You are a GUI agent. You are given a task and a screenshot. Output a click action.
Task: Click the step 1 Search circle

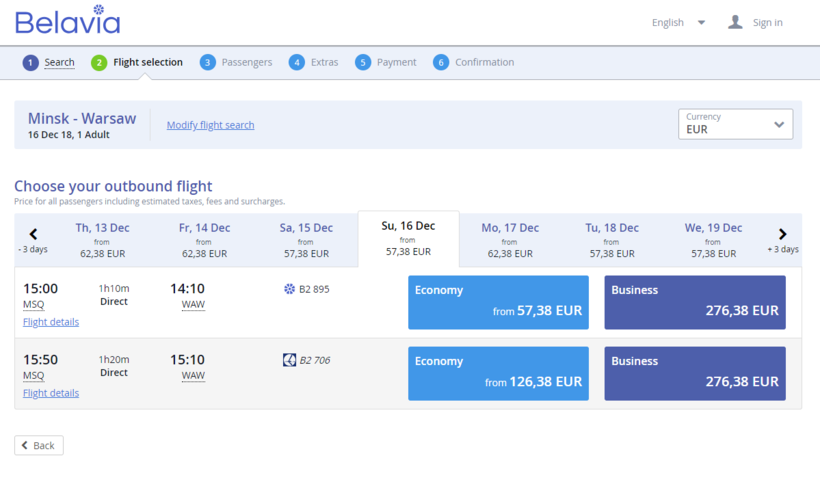click(x=31, y=62)
